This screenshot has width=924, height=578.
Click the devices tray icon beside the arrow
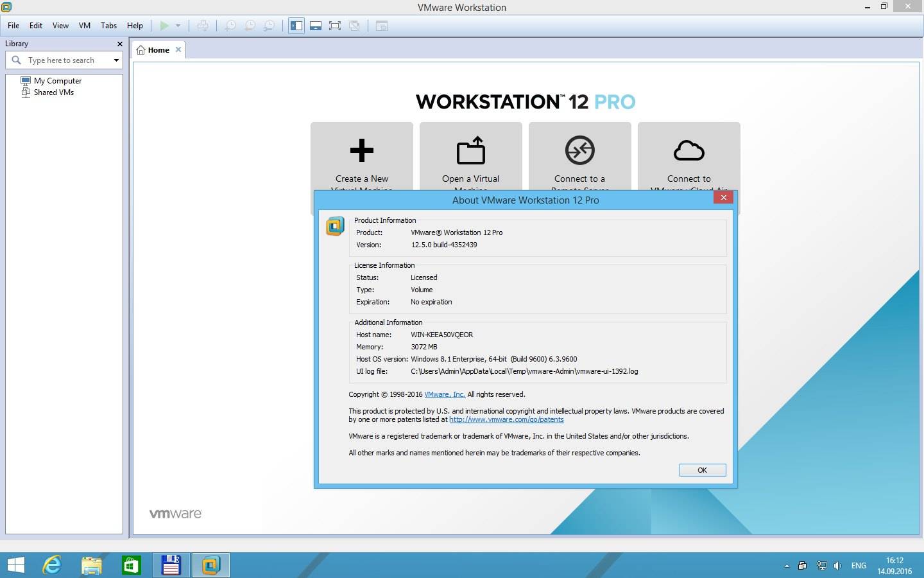coord(803,566)
